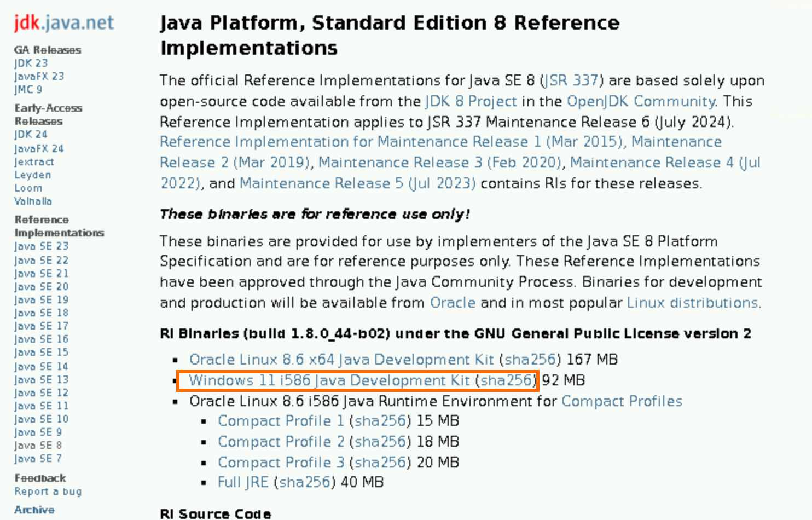Open the JDK 23 GA release link
This screenshot has height=520, width=812.
tap(31, 63)
